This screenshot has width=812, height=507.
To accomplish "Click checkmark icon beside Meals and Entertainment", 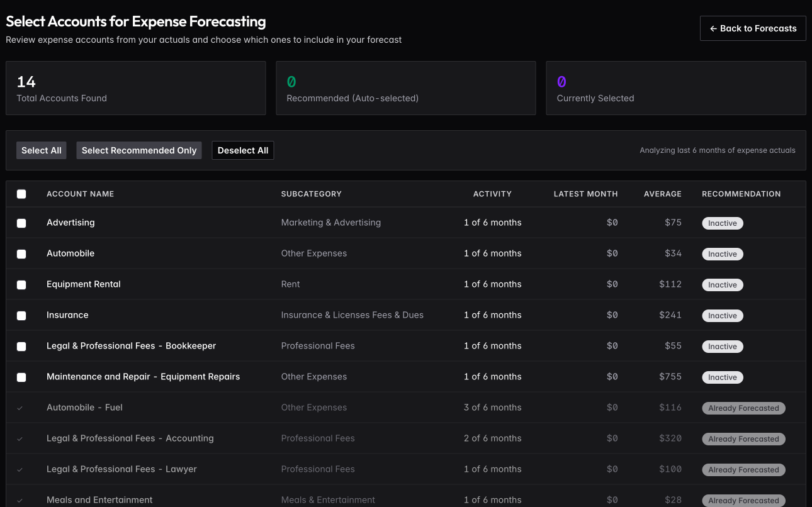I will point(20,501).
